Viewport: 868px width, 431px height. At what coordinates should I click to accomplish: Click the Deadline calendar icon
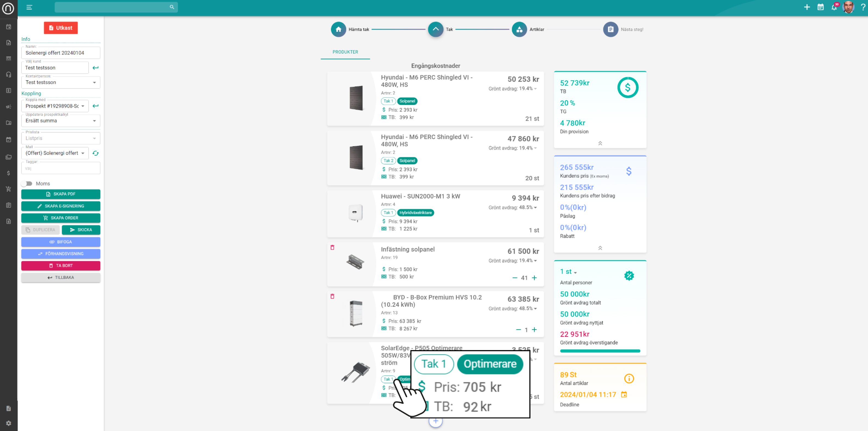click(624, 394)
